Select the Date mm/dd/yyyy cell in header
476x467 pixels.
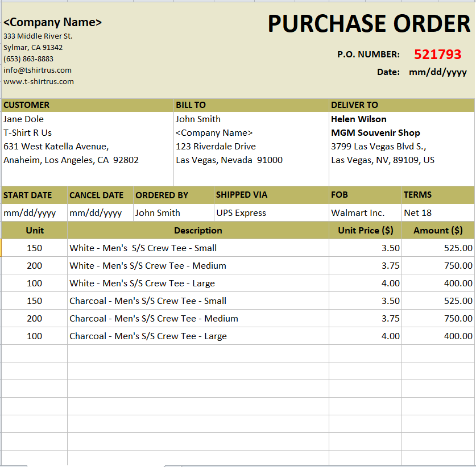[x=437, y=72]
